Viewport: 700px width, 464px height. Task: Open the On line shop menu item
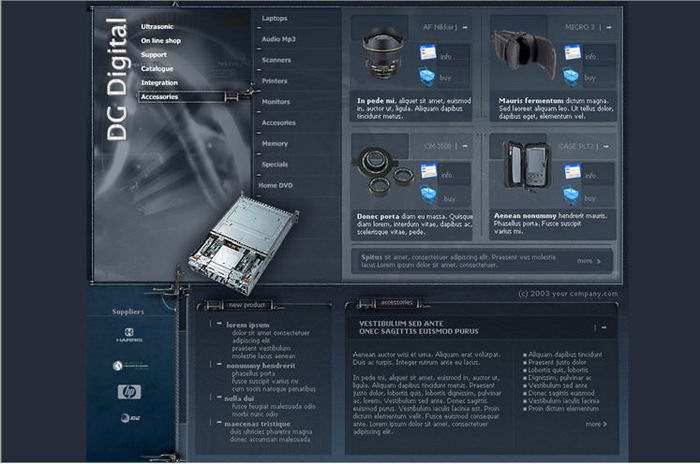click(161, 40)
